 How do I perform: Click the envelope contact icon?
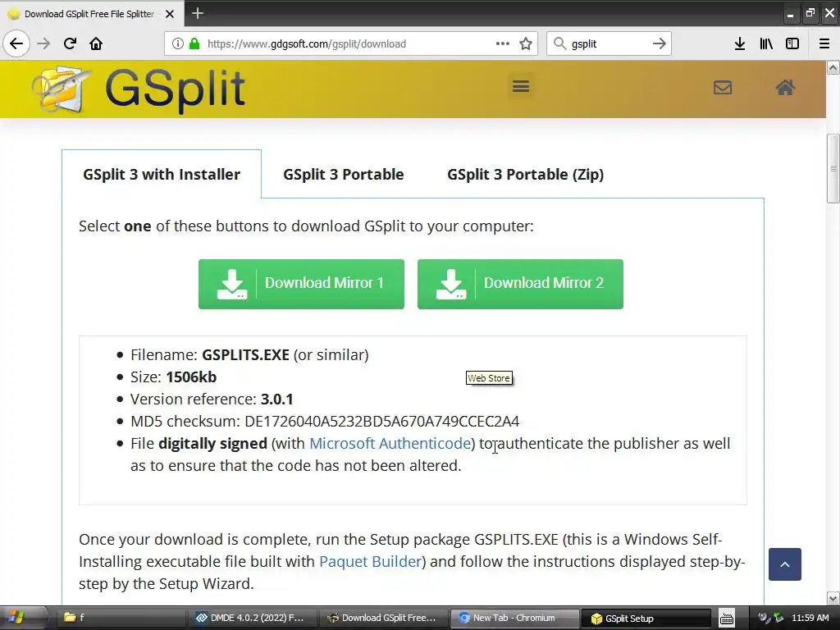click(723, 87)
